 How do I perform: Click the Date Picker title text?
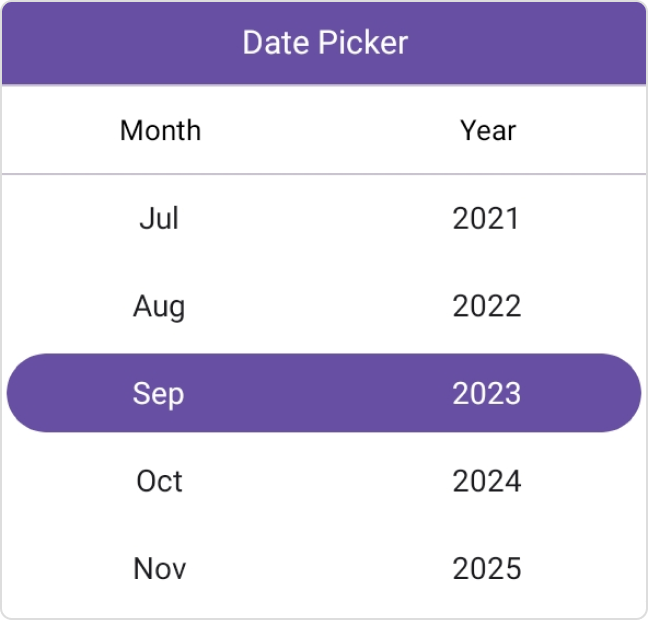pos(325,43)
